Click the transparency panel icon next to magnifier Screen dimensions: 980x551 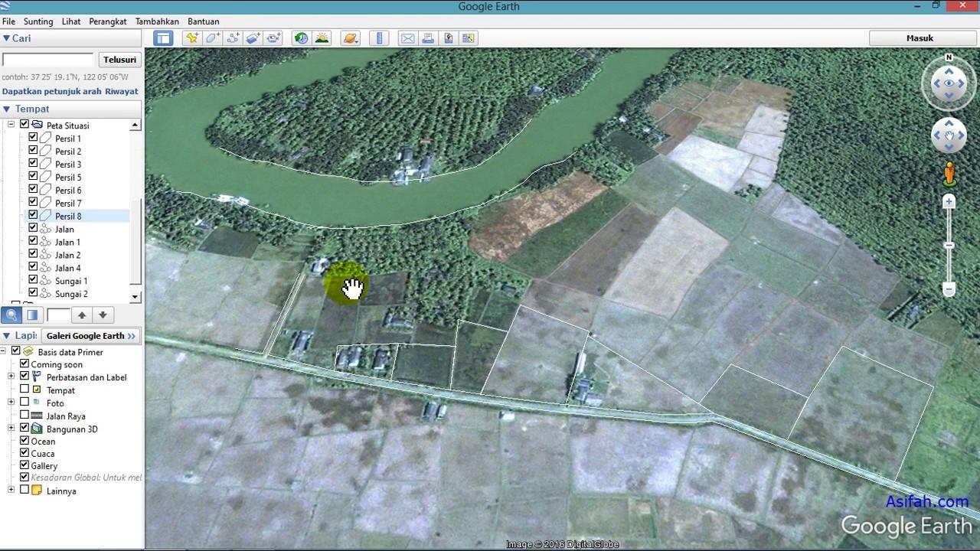[x=32, y=315]
